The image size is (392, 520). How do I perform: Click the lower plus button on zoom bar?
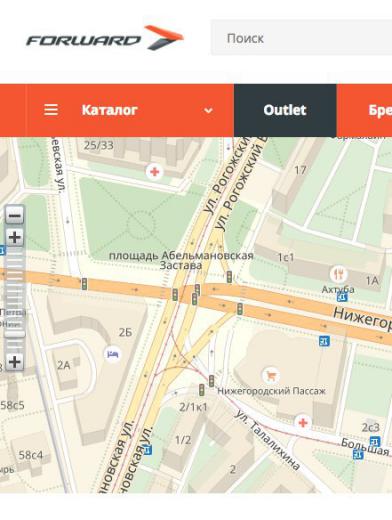pos(15,362)
